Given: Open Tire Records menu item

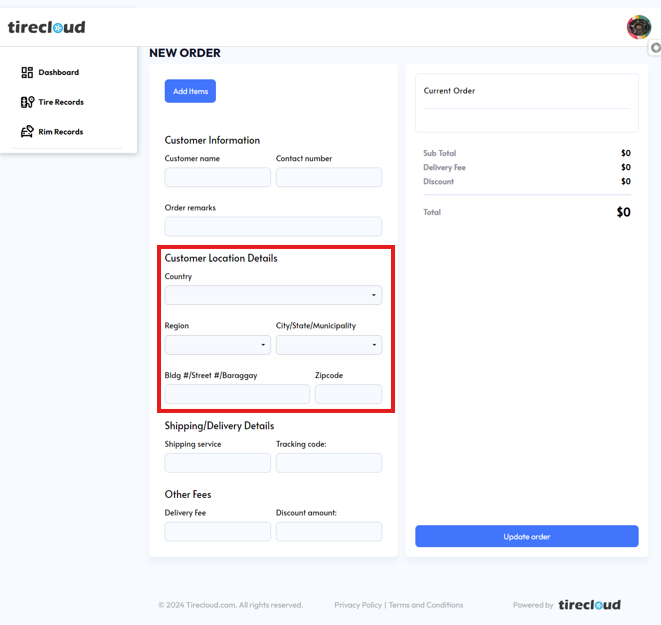Looking at the screenshot, I should tap(61, 102).
